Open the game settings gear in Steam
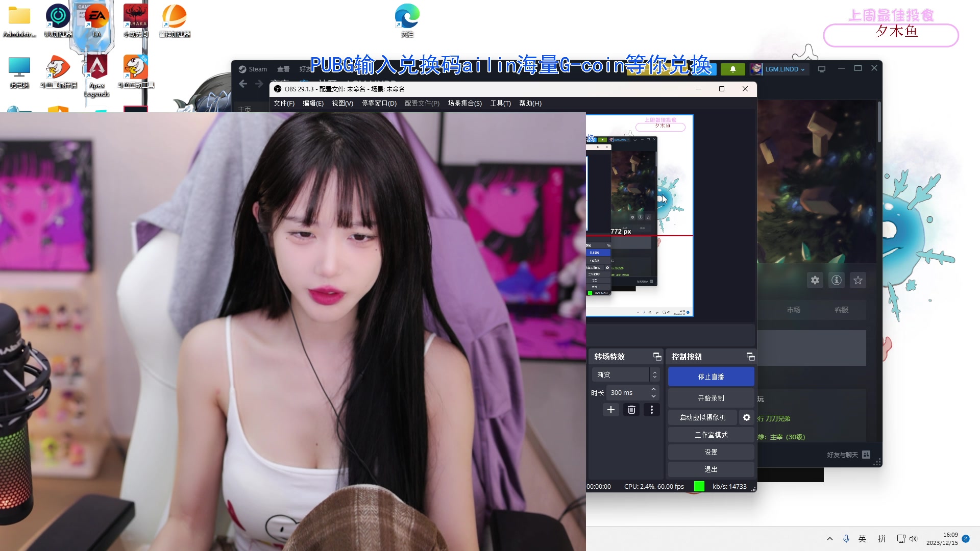The width and height of the screenshot is (980, 551). click(815, 280)
